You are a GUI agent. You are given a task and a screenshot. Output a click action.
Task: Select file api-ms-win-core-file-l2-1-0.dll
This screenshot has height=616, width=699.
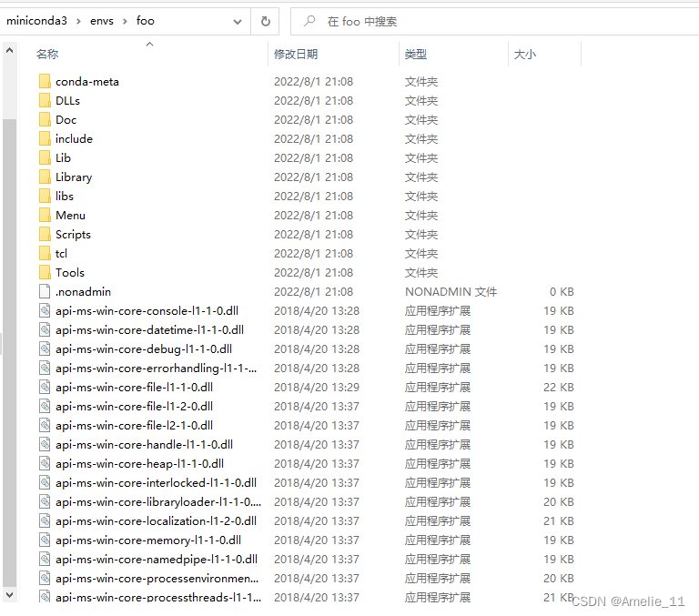[x=134, y=426]
